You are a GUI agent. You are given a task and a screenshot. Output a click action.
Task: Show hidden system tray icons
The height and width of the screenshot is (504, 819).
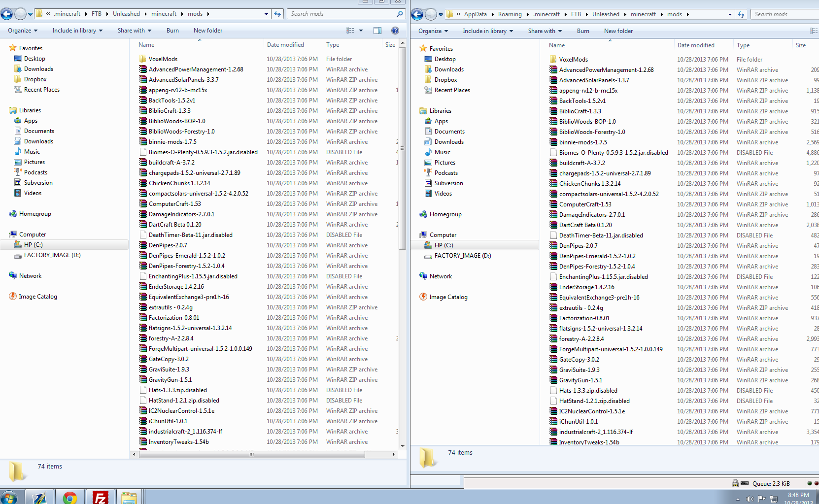[x=738, y=499]
